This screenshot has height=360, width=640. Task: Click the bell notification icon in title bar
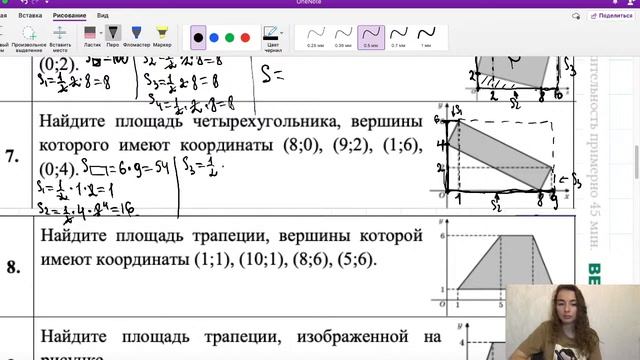(x=615, y=2)
